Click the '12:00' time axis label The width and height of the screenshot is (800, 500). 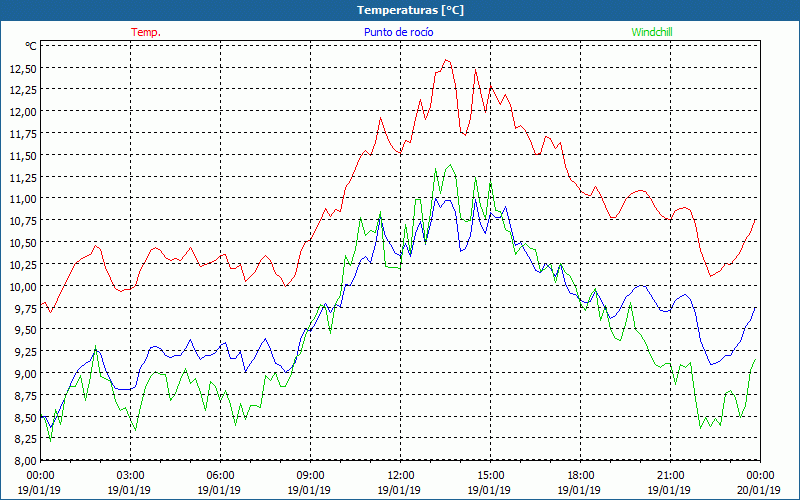point(401,475)
